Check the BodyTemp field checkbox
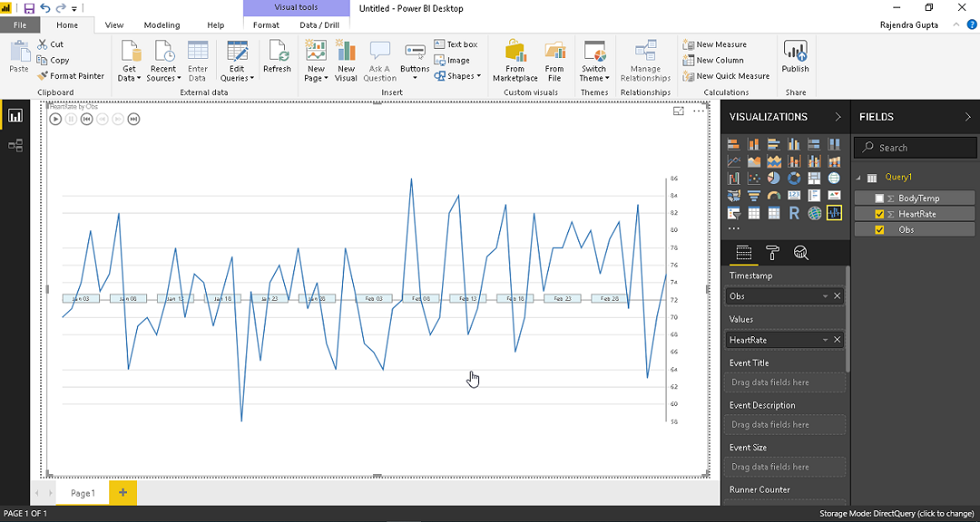This screenshot has height=522, width=980. pos(879,198)
